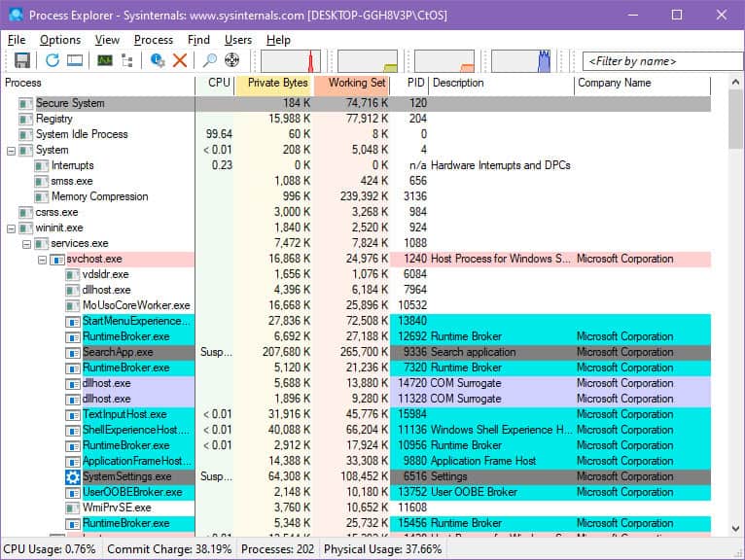
Task: Toggle the lower pane toolbar icon
Action: coord(75,60)
